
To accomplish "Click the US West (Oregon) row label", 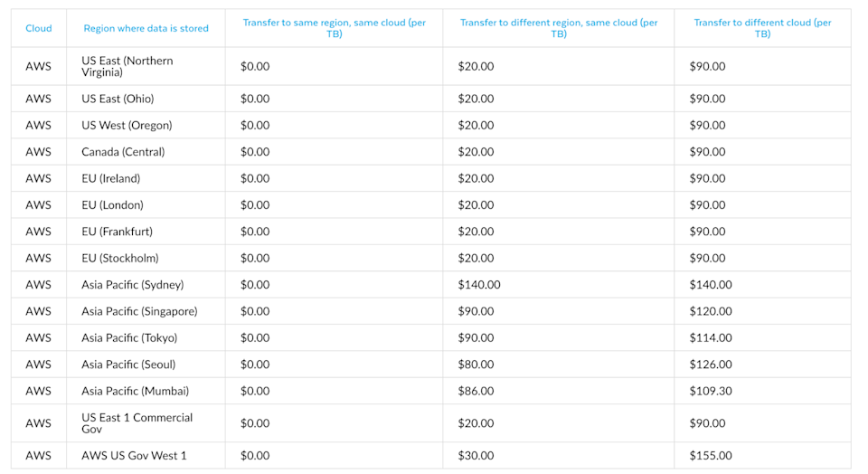I will pos(127,125).
